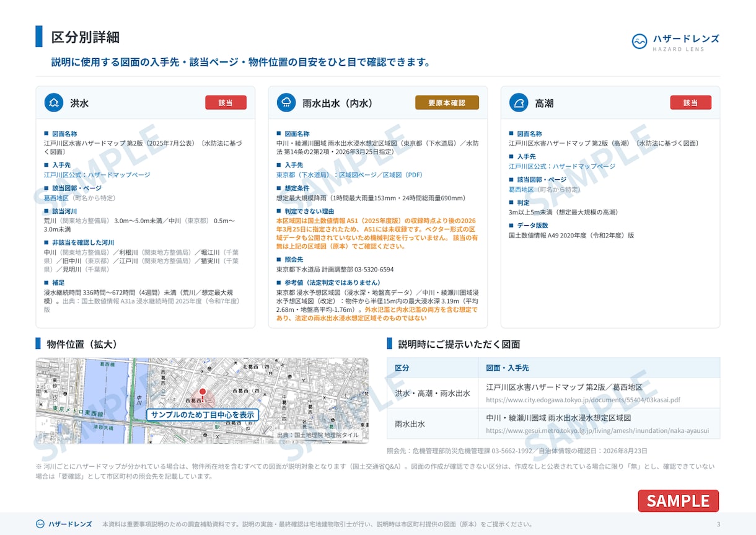This screenshot has height=535, width=756.
Task: Click the Hazard Lens logo icon top right
Action: click(640, 42)
